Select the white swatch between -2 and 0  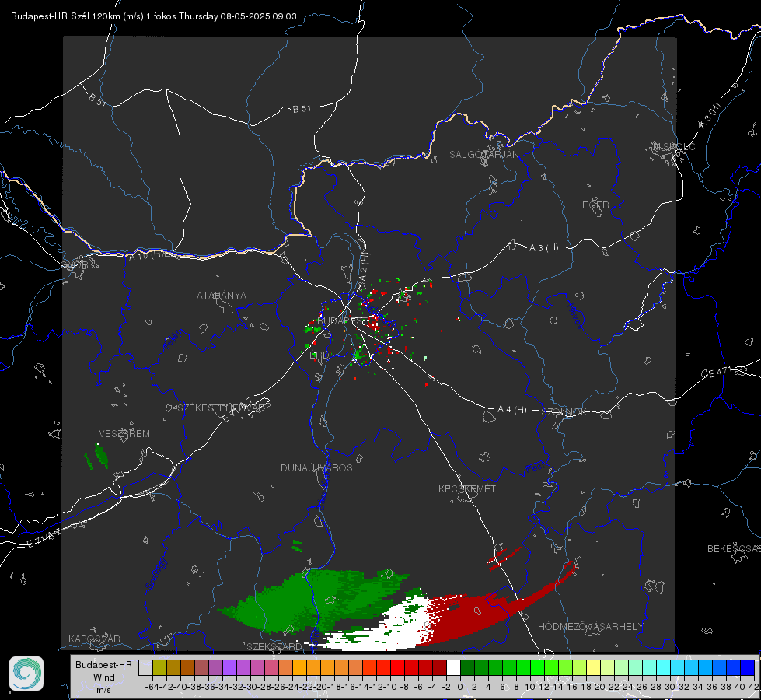tap(453, 668)
